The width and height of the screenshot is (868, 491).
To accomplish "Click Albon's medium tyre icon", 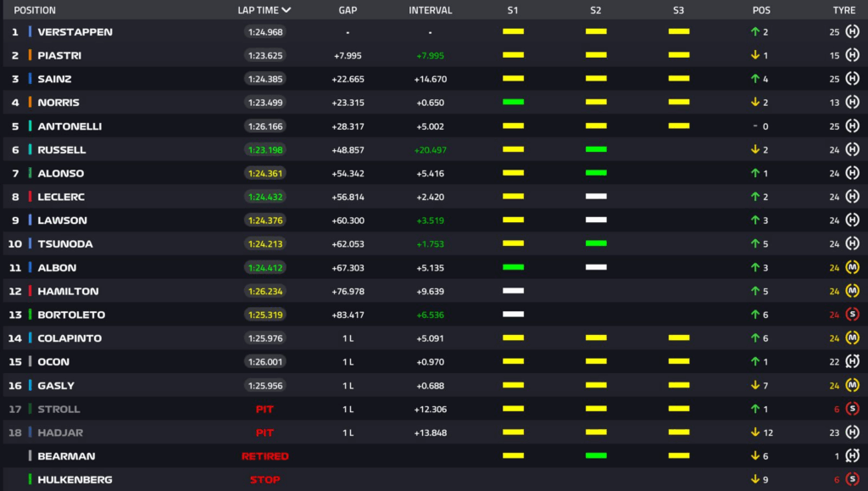I will click(x=853, y=268).
